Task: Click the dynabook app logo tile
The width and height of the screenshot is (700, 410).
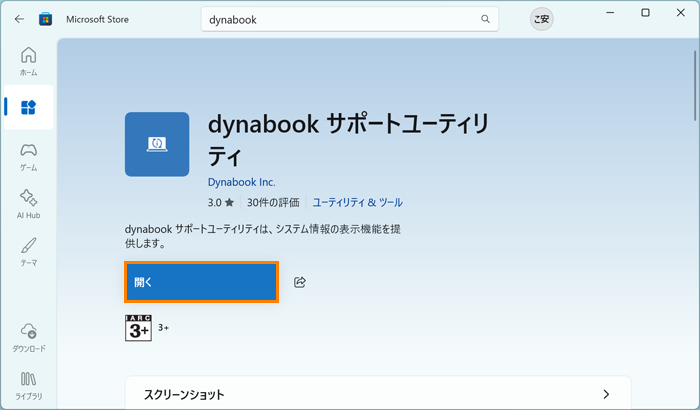Action: (157, 144)
